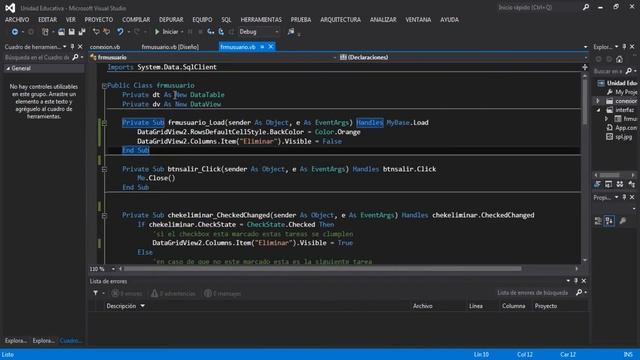640x360 pixels.
Task: Close the Lista de errores panel
Action: (x=584, y=281)
